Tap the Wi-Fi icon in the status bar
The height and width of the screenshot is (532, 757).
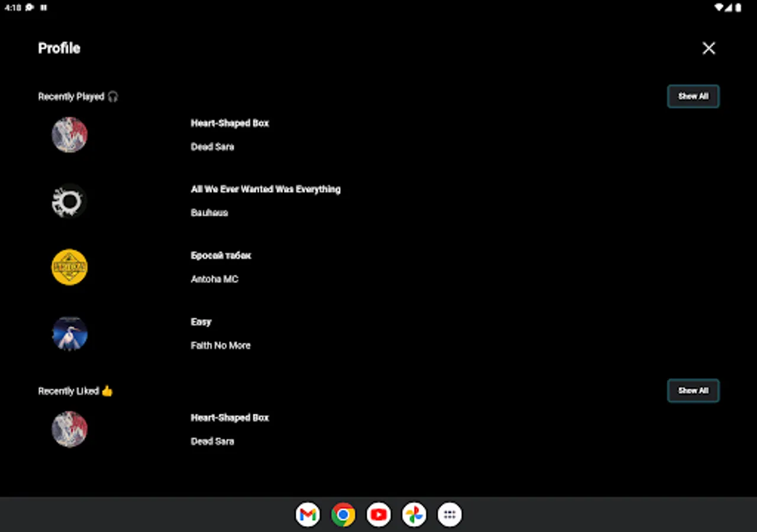pos(719,8)
